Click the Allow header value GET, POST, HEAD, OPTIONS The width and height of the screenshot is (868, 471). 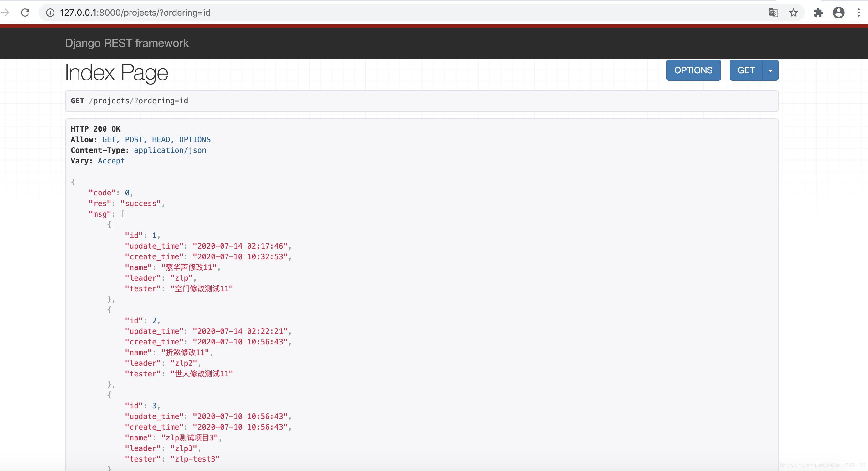[x=156, y=140]
